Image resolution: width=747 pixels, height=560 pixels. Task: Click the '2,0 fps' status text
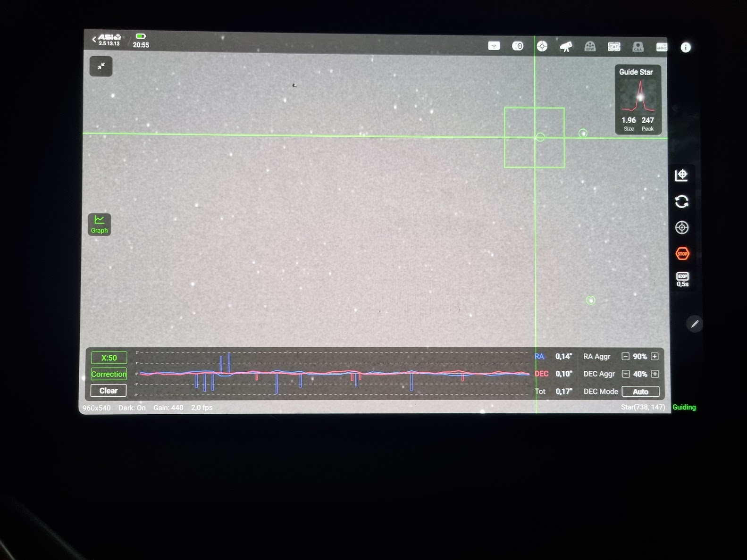[x=202, y=408]
